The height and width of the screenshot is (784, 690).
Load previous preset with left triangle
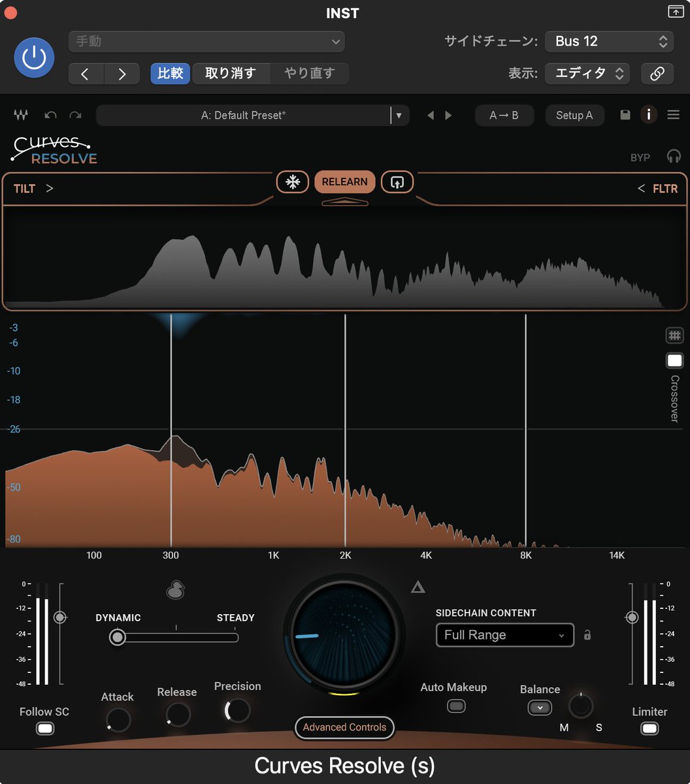[x=430, y=115]
